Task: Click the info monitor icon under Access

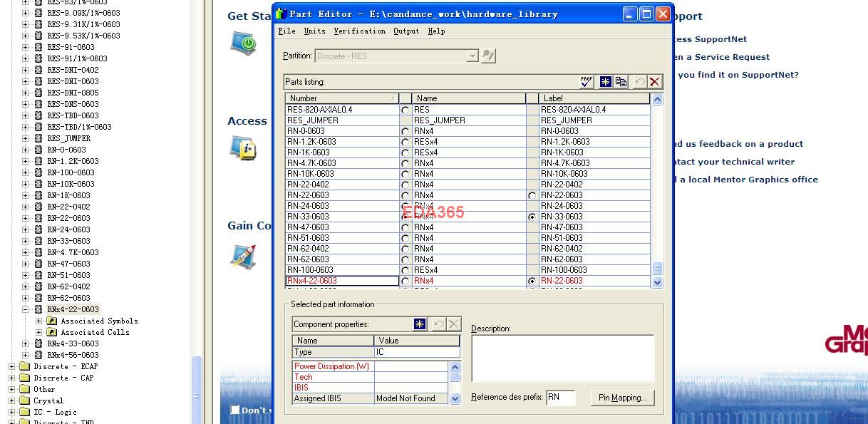Action: coord(243,148)
